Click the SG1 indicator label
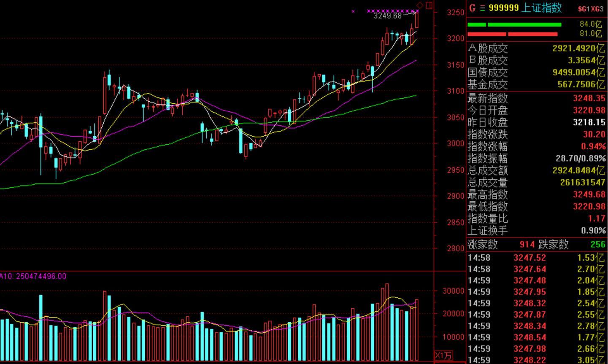This screenshot has height=364, width=608. click(584, 8)
